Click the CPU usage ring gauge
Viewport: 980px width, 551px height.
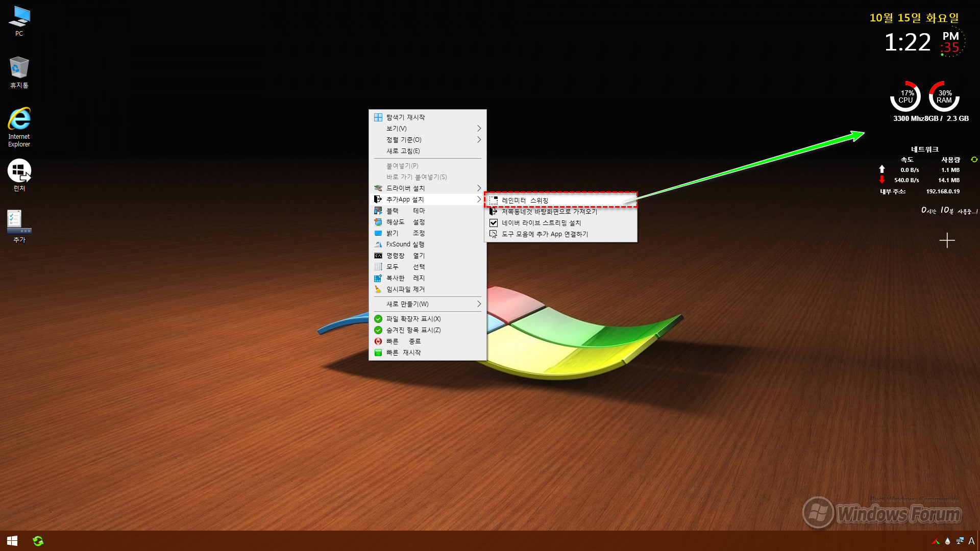tap(905, 96)
